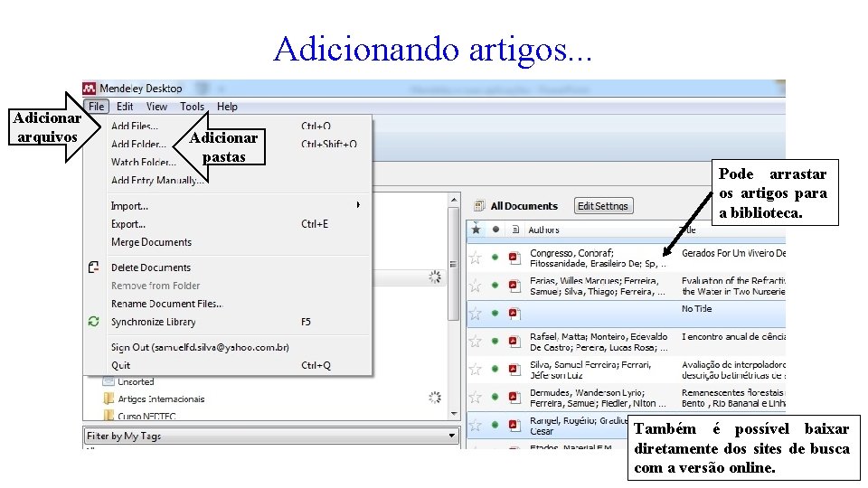Image resolution: width=868 pixels, height=488 pixels.
Task: Select the Artigos Internacionais folder
Action: click(161, 399)
